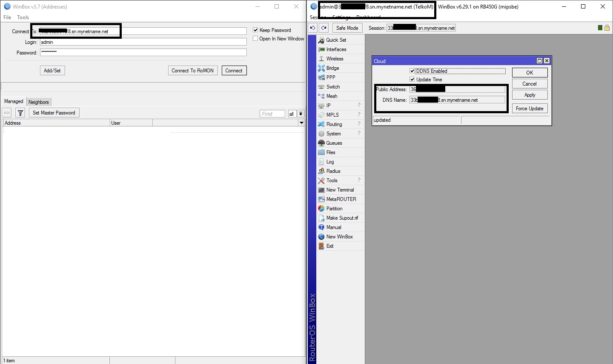Toggle the Keep Password checkbox
The height and width of the screenshot is (364, 613).
pos(255,30)
